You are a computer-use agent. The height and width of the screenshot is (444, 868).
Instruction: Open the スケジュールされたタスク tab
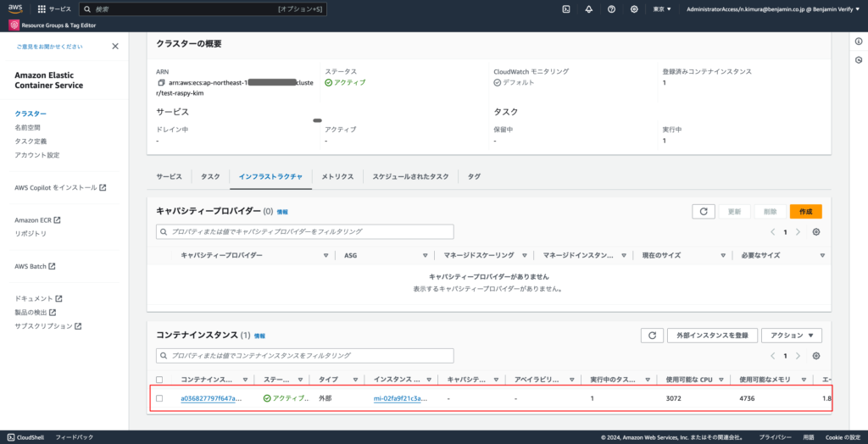coord(410,176)
